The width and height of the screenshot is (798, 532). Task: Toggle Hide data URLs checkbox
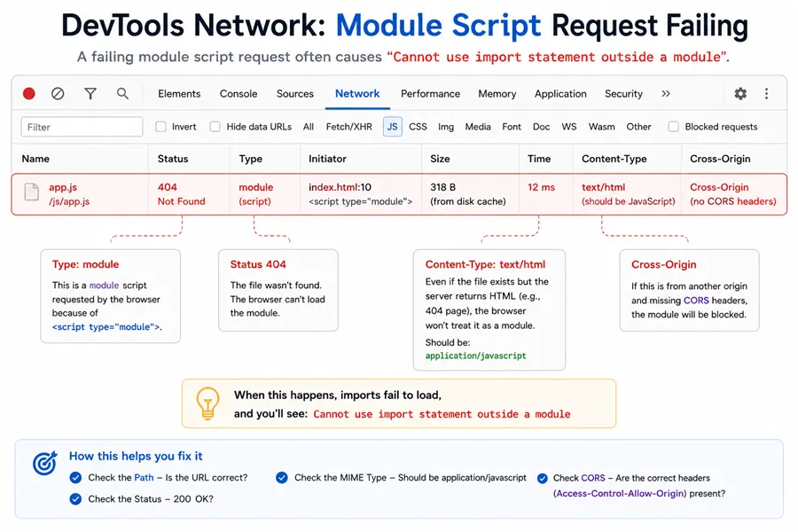click(215, 127)
